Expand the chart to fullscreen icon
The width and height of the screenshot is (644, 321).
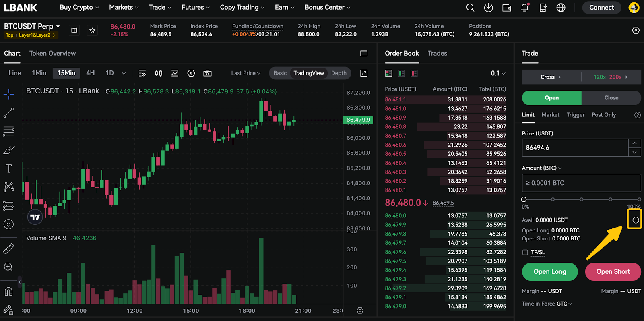[364, 73]
